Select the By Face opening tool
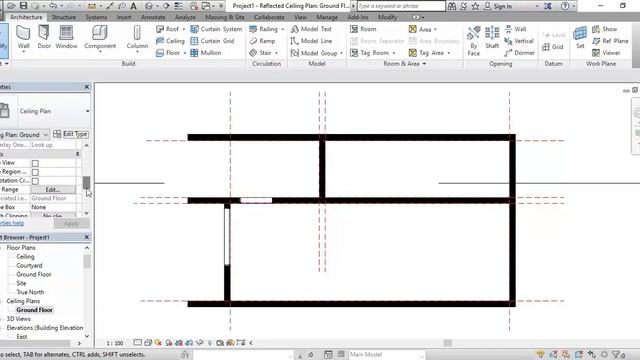 pos(473,41)
